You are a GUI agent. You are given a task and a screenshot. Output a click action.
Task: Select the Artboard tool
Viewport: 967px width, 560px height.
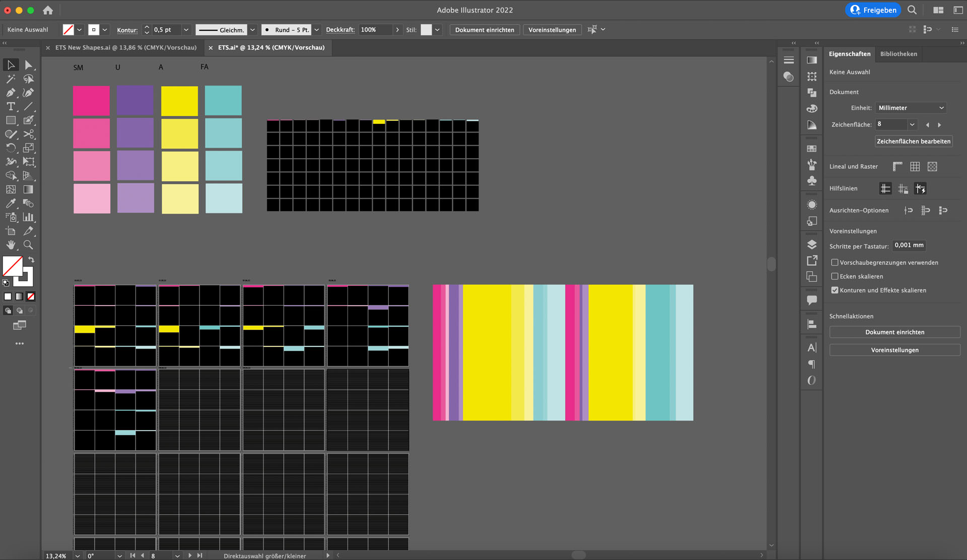point(11,231)
